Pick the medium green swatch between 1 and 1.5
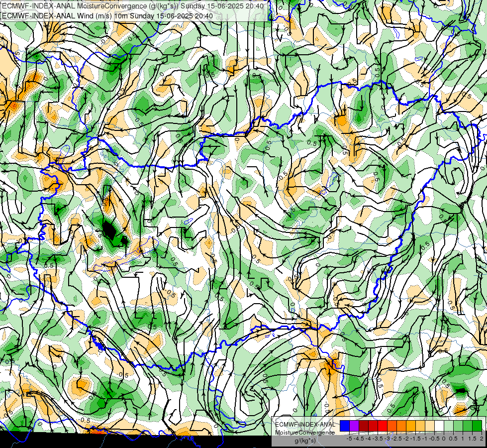 click(468, 426)
